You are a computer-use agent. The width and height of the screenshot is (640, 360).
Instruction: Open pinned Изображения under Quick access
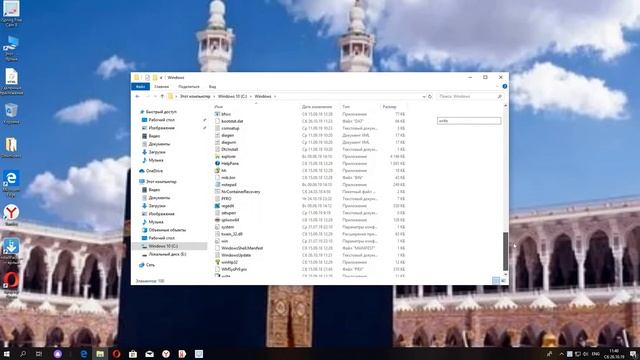coord(162,128)
